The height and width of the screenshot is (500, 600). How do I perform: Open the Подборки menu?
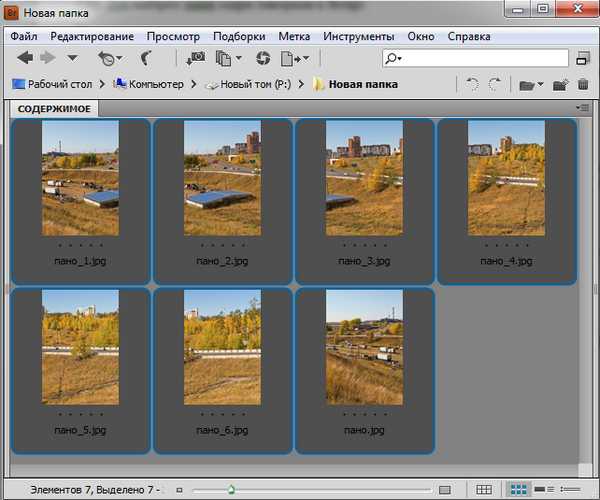[x=239, y=36]
